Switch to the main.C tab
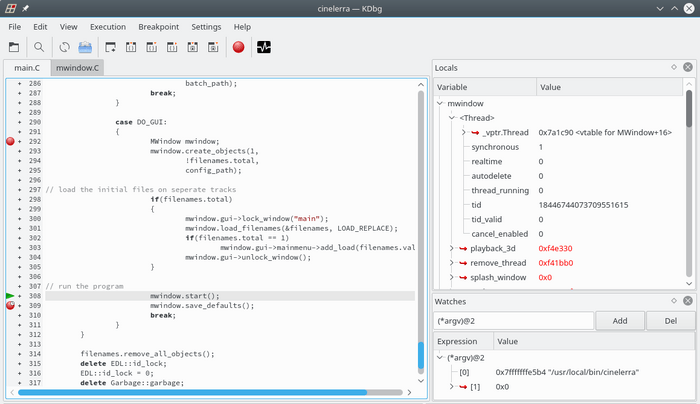 27,67
